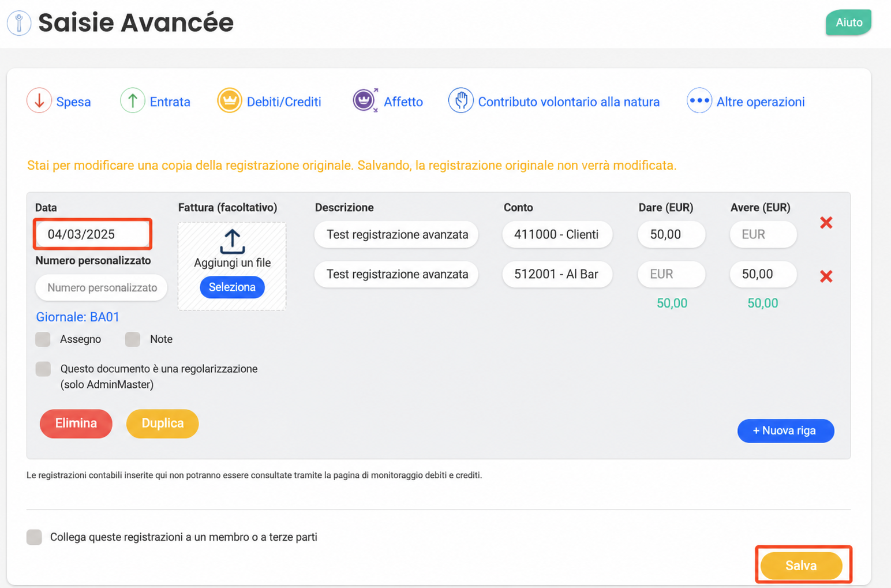Click the three-dots Altre operazioni icon
Image resolution: width=891 pixels, height=588 pixels.
coord(699,101)
